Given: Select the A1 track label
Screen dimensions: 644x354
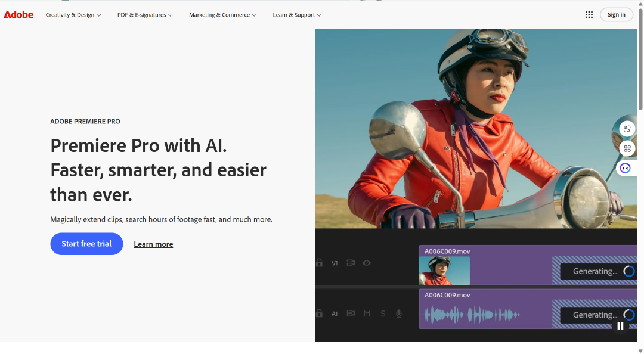Looking at the screenshot, I should click(335, 313).
